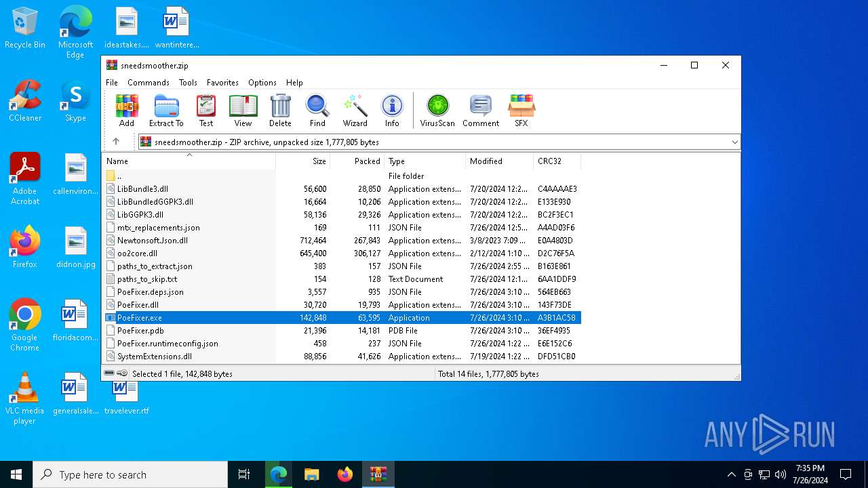This screenshot has height=488, width=868.
Task: Open CCleaner desktop shortcut
Action: [25, 101]
